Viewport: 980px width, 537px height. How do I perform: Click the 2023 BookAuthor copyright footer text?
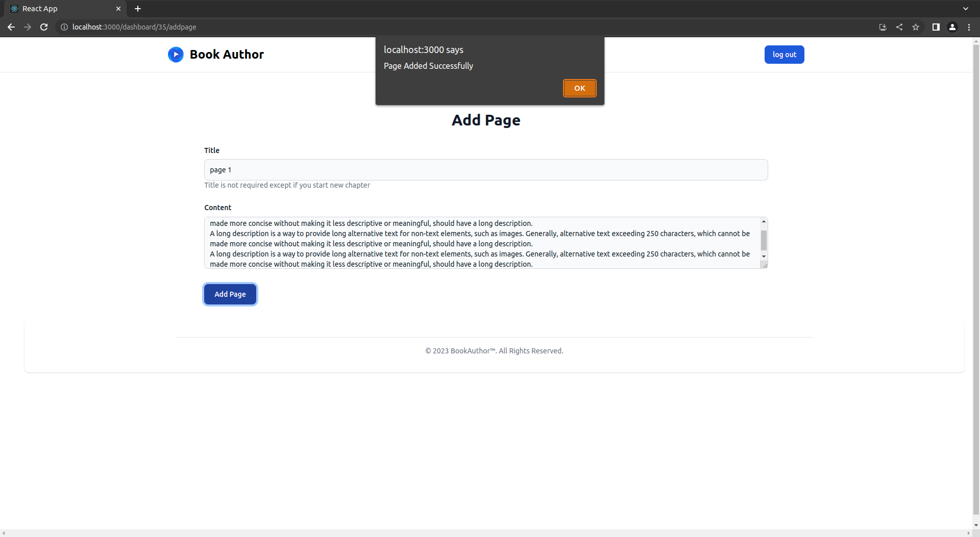pos(494,351)
